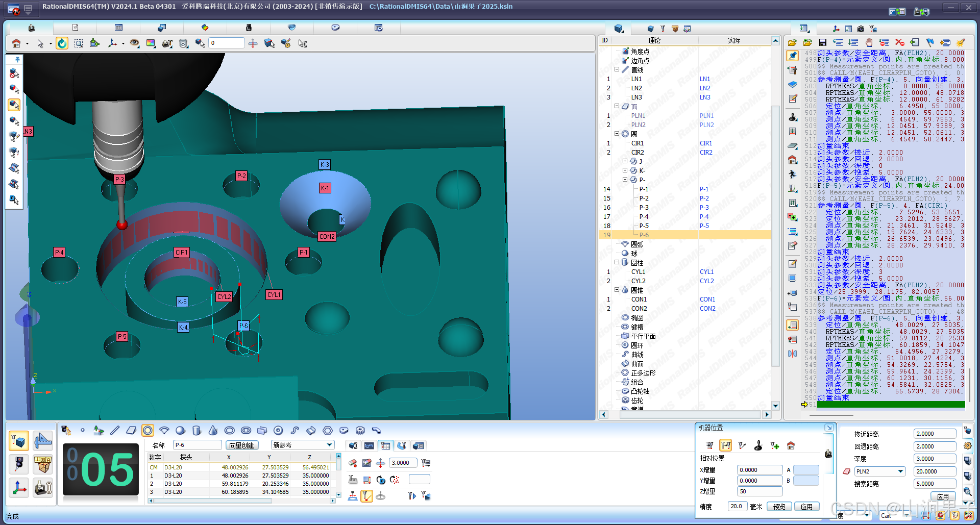Expand the K- group node

625,170
